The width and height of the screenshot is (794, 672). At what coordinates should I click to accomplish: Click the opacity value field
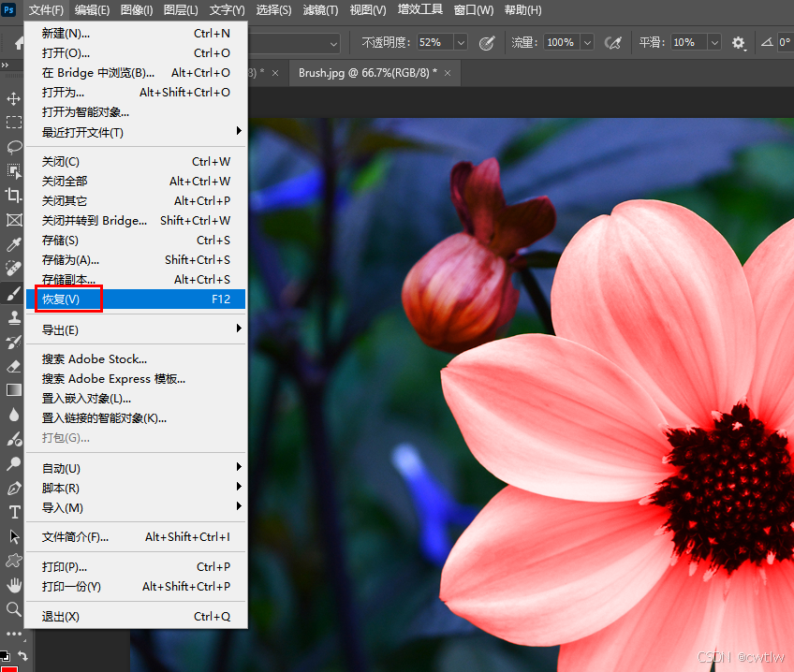click(x=435, y=42)
